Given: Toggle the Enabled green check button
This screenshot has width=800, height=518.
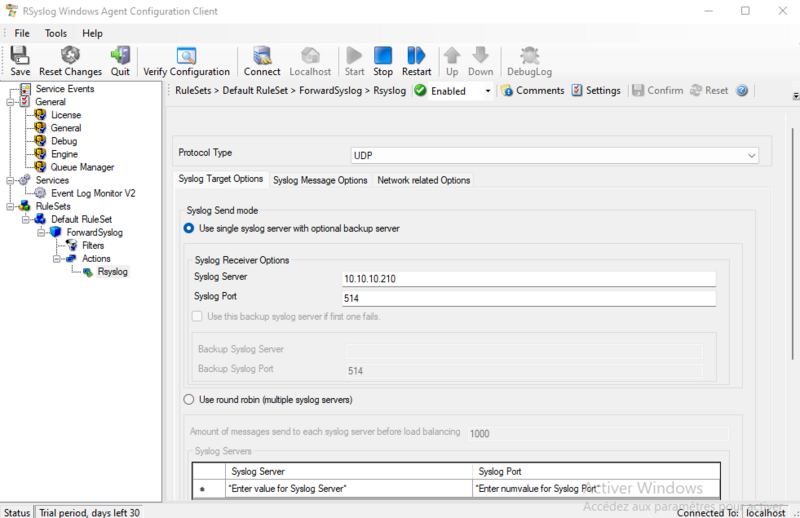Looking at the screenshot, I should (421, 91).
